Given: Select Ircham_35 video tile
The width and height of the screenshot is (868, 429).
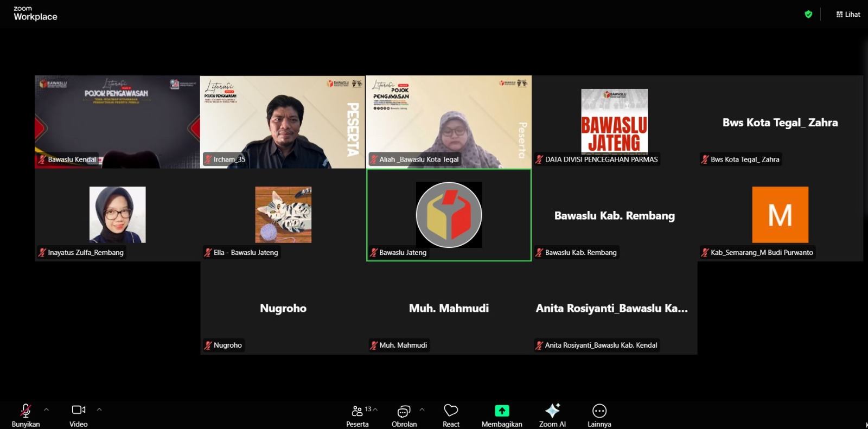Looking at the screenshot, I should (283, 122).
